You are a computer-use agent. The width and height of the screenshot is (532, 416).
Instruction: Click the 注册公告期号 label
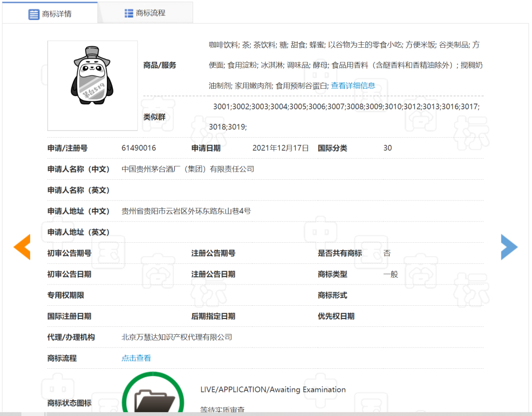tap(213, 253)
